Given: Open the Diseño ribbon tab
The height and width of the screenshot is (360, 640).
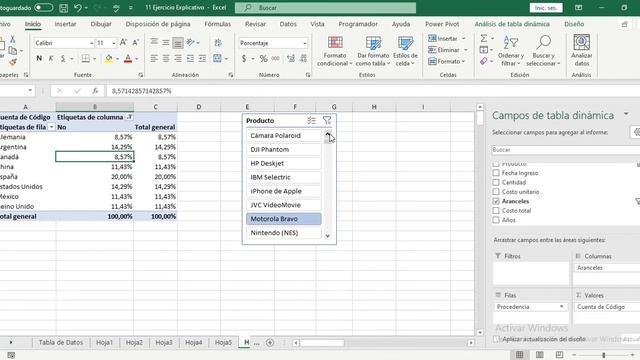Looking at the screenshot, I should click(574, 24).
